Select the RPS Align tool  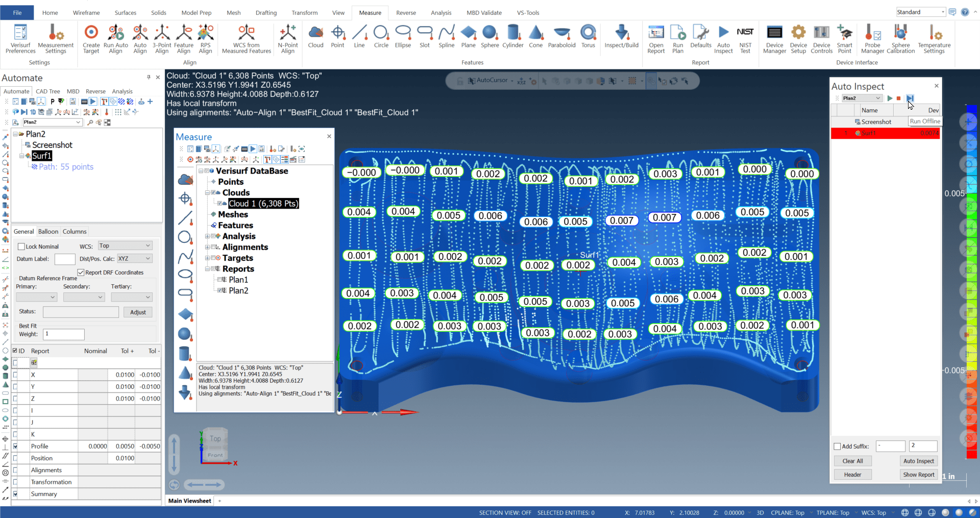(206, 39)
